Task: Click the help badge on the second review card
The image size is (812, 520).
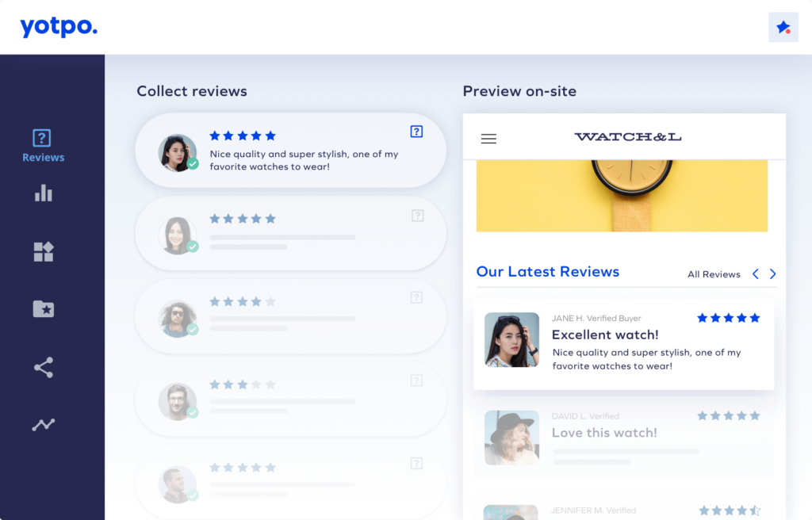Action: (418, 215)
